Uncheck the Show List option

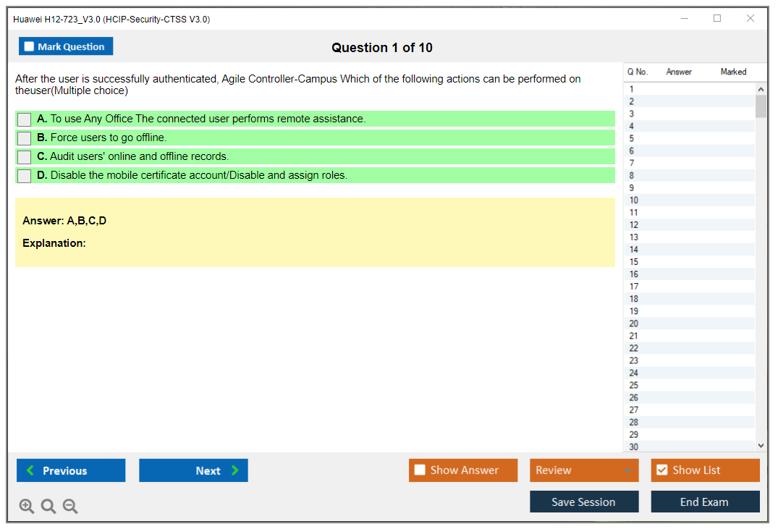tap(661, 470)
